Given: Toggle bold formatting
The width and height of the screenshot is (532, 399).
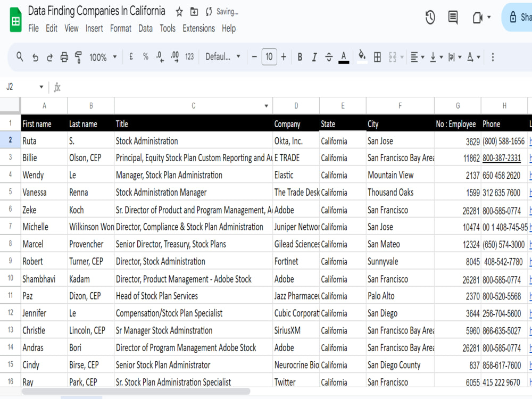Looking at the screenshot, I should coord(300,56).
